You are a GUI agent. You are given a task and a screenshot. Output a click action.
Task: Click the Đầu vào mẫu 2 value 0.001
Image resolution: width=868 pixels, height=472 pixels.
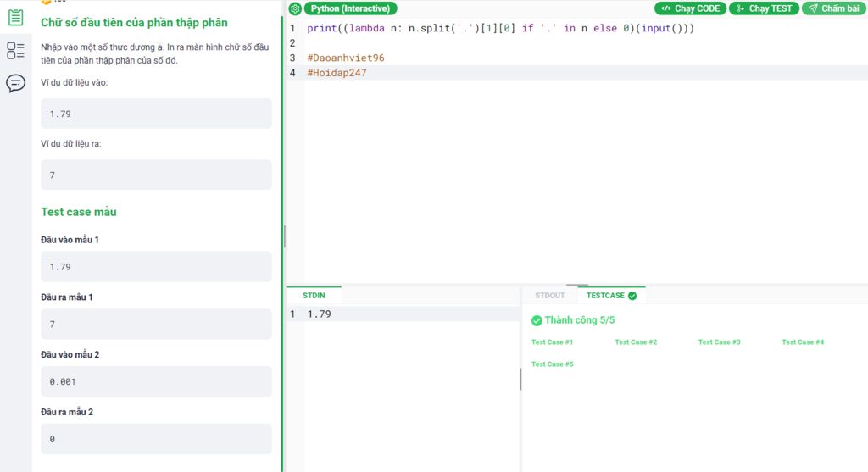click(63, 382)
